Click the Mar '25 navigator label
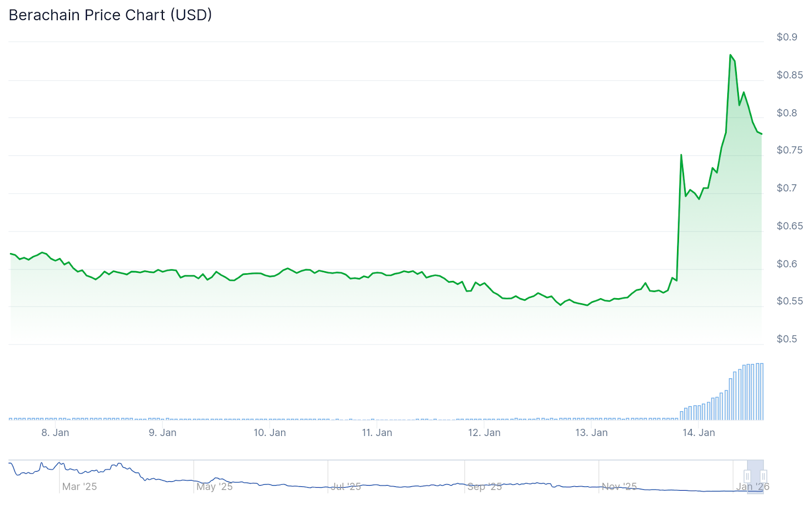The height and width of the screenshot is (506, 812). [x=79, y=487]
